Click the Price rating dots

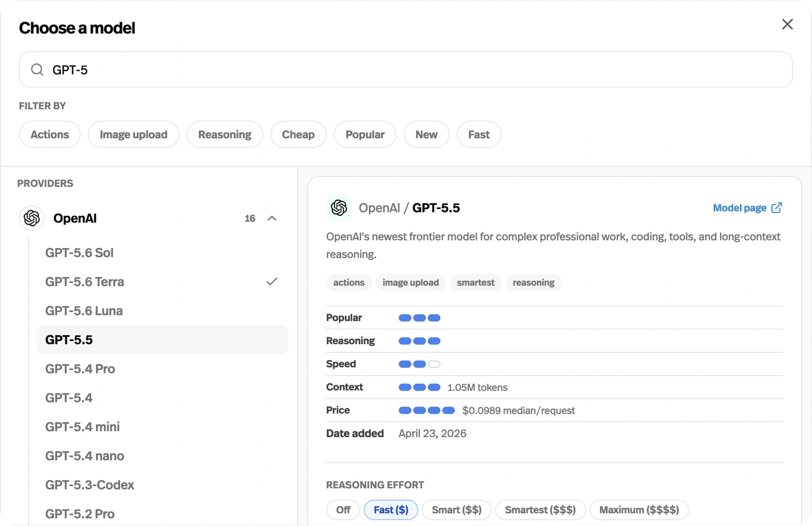tap(427, 411)
